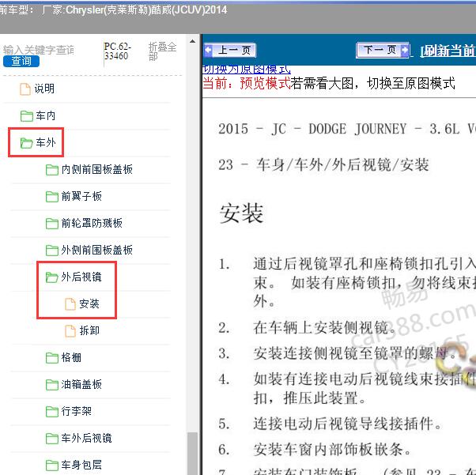Click the folder icon beside 行李架

pyautogui.click(x=52, y=412)
